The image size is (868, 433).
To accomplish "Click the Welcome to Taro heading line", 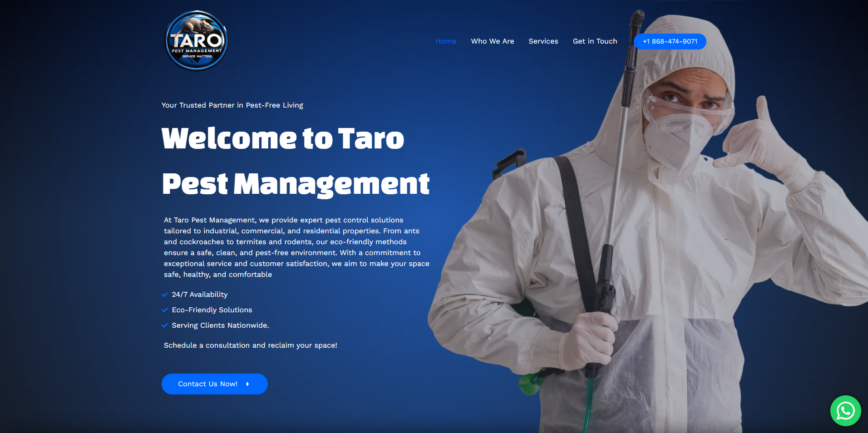I will 283,138.
